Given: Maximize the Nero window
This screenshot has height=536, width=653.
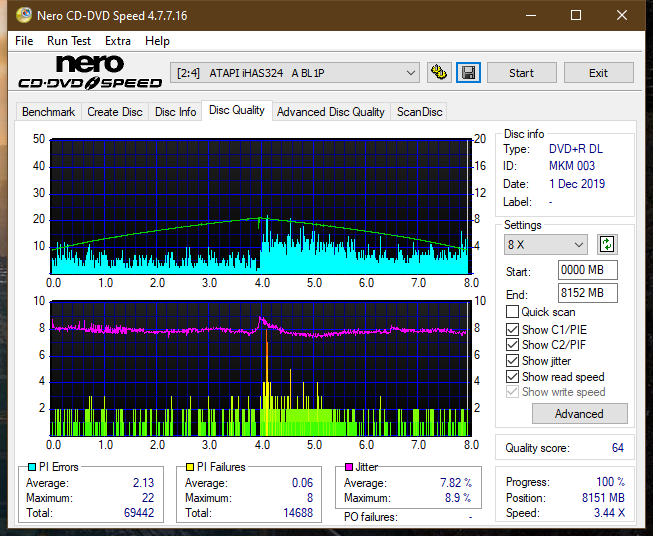Looking at the screenshot, I should [x=576, y=15].
